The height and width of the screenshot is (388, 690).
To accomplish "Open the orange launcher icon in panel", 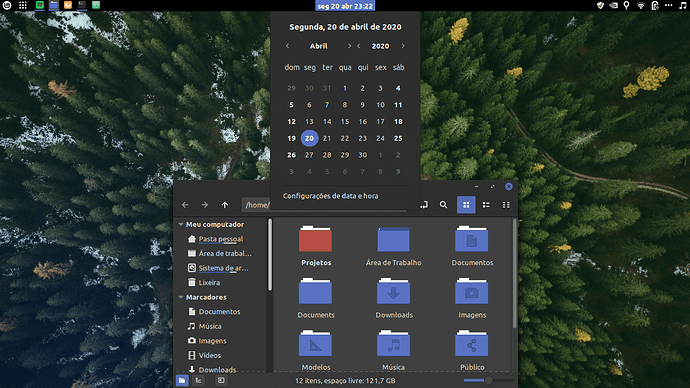I will pos(68,5).
